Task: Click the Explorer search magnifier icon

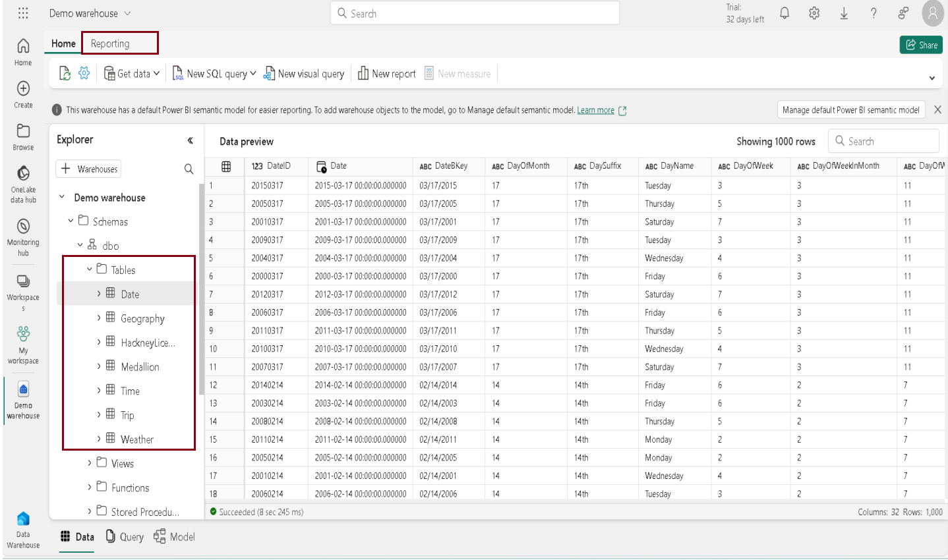Action: point(189,169)
